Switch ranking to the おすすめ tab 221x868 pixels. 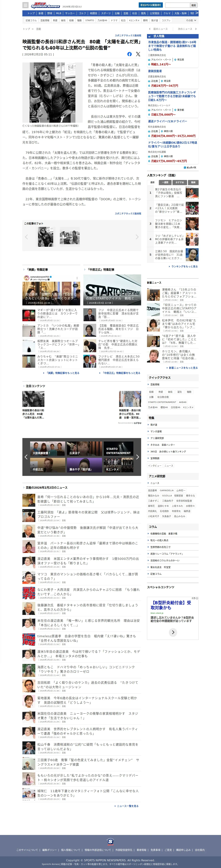180,182
